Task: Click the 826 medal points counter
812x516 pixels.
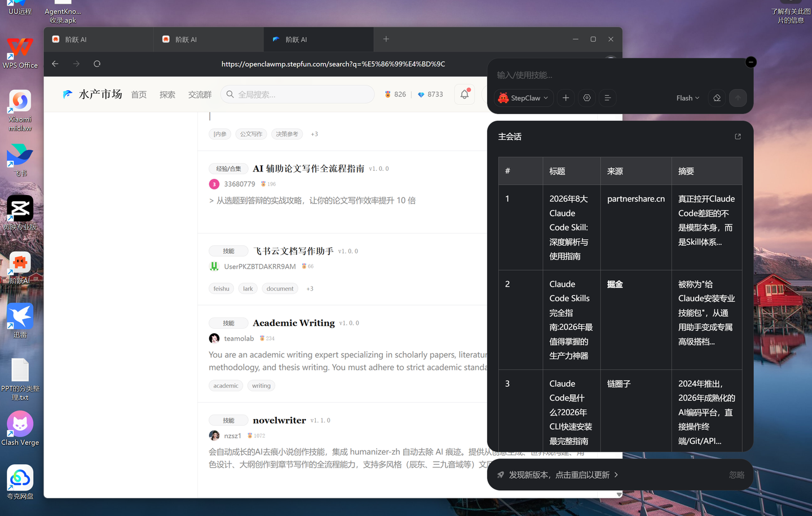Action: pyautogui.click(x=395, y=94)
